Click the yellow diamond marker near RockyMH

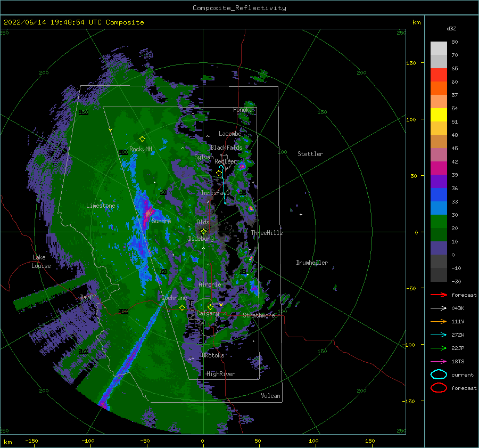(x=142, y=139)
